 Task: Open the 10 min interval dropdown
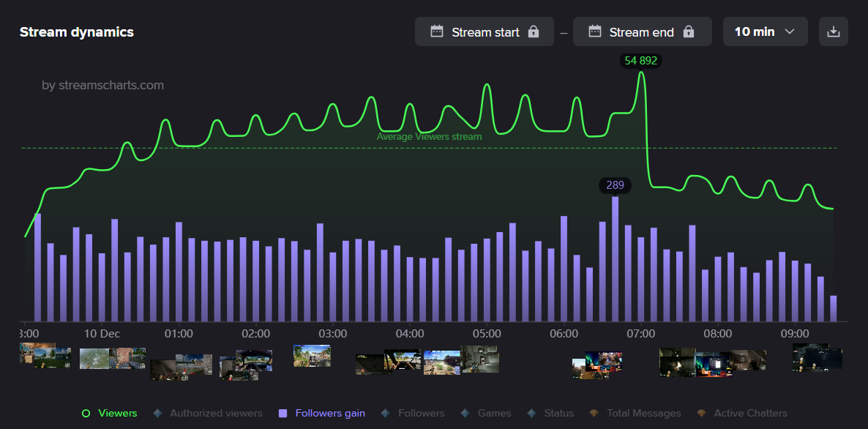[765, 31]
